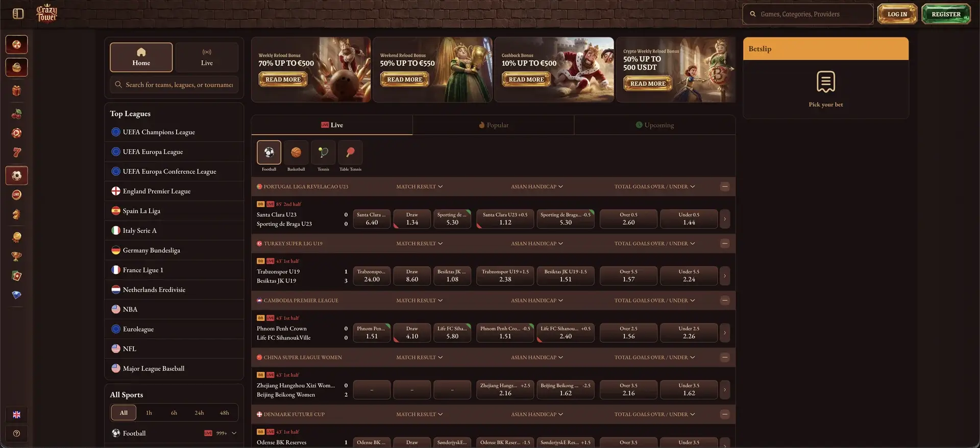Change language via UK flag icon
Viewport: 980px width, 448px height.
[x=16, y=415]
